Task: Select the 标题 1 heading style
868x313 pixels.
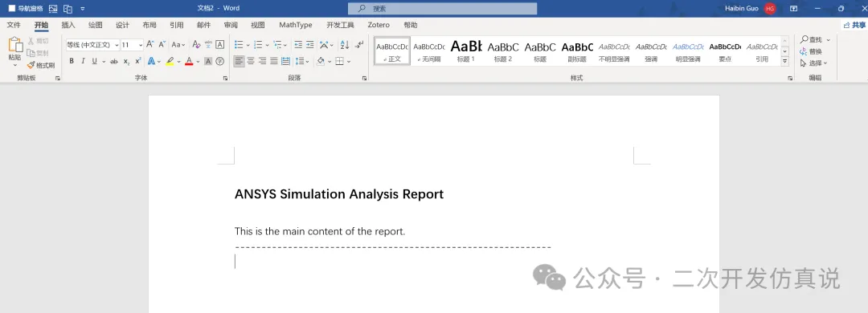Action: [466, 51]
